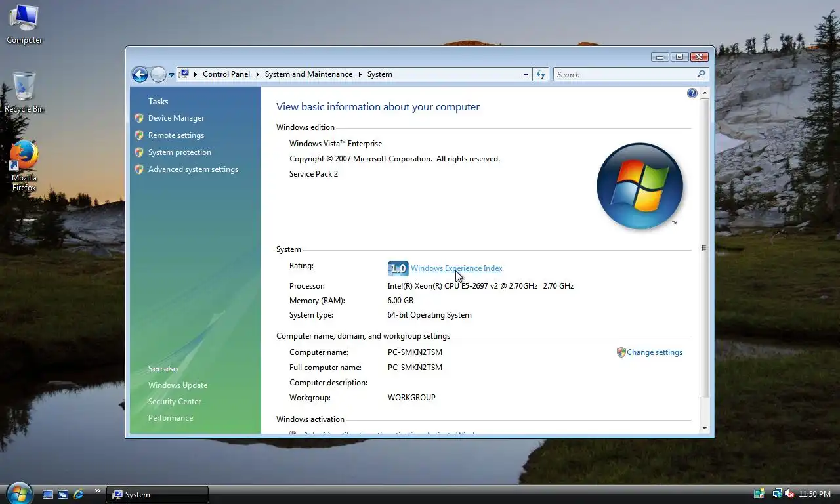The width and height of the screenshot is (840, 504).
Task: Click the 64-bit Operating System text
Action: pos(429,315)
